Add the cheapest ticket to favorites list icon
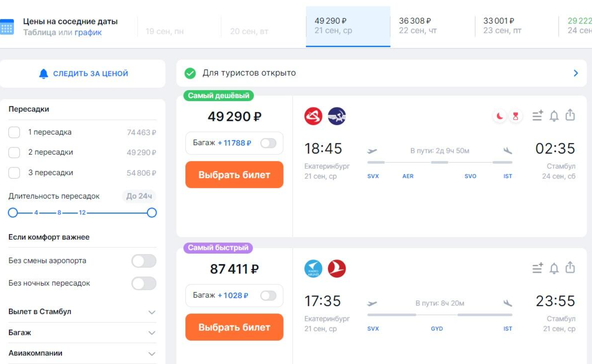592x364 pixels. (537, 116)
